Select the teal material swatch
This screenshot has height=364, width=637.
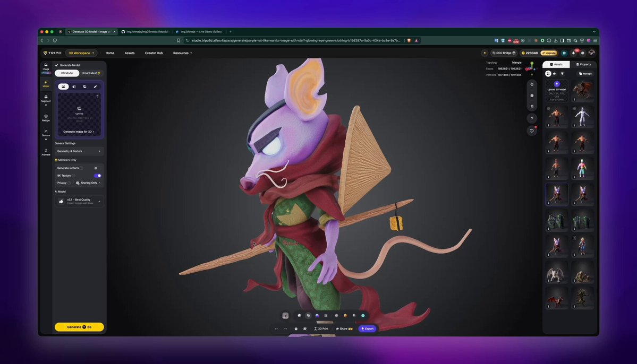point(363,315)
